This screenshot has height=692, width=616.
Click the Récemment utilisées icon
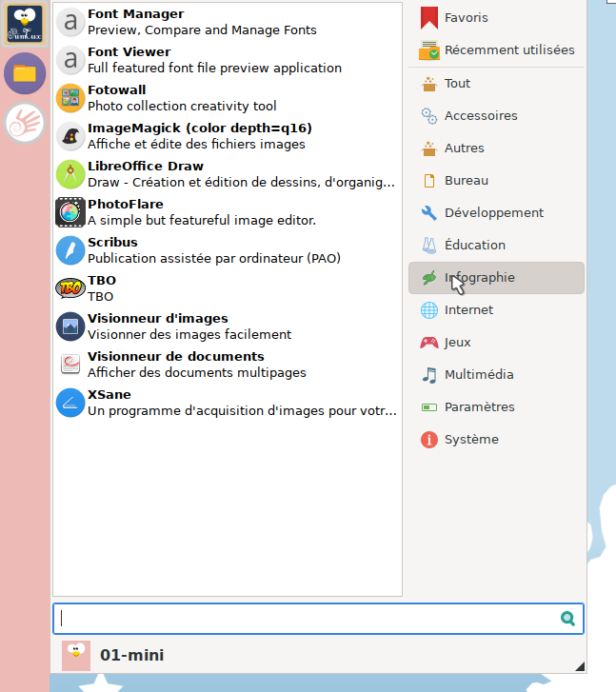(428, 49)
